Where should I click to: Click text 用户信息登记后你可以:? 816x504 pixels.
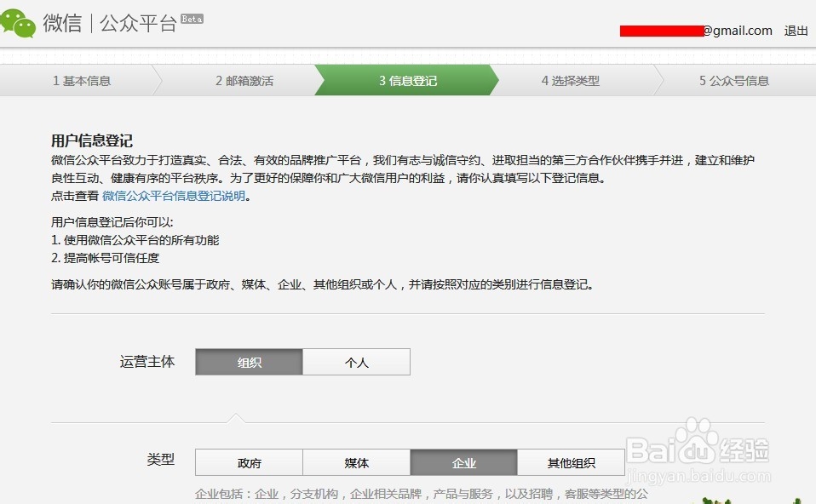tap(112, 222)
